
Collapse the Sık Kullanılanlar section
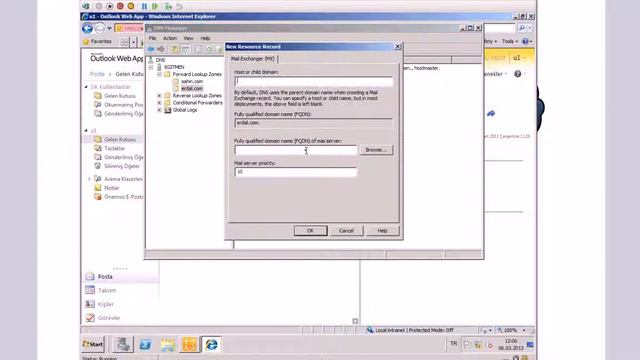[x=86, y=87]
